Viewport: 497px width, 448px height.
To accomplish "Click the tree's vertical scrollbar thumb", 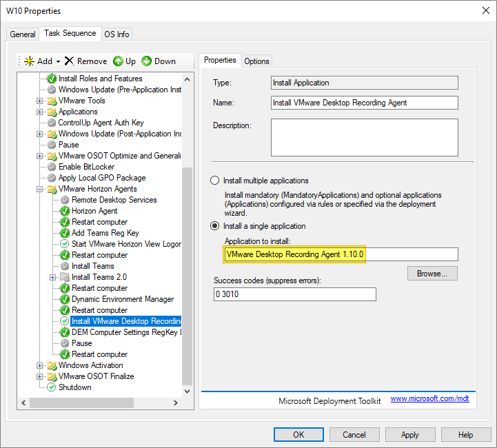I will tap(186, 276).
